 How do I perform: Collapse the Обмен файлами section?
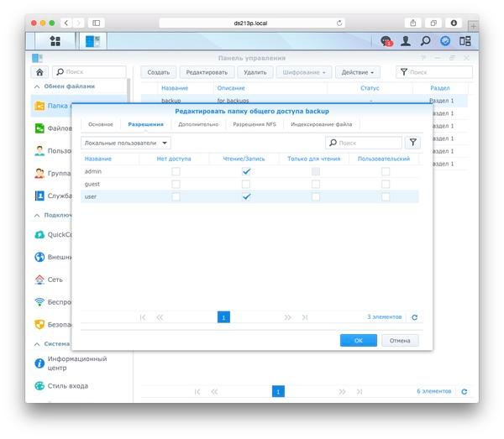point(37,86)
